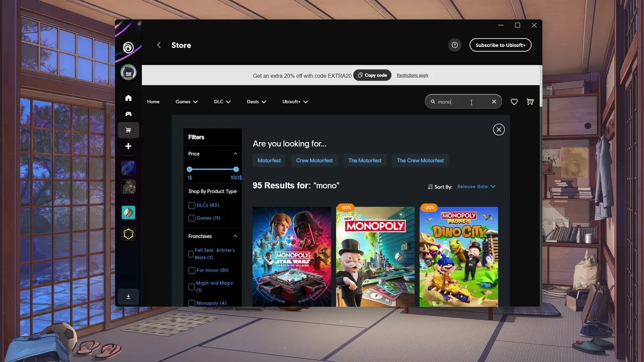Go to the Home icon in the sidebar
Image resolution: width=644 pixels, height=362 pixels.
point(128,98)
